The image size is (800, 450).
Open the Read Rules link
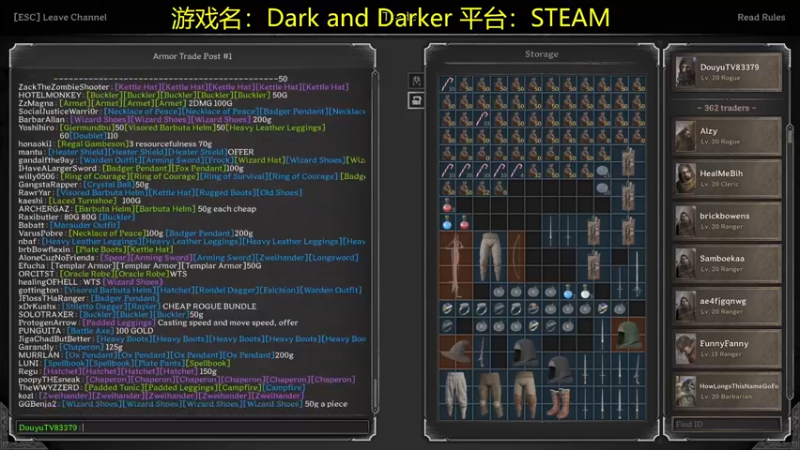(761, 17)
